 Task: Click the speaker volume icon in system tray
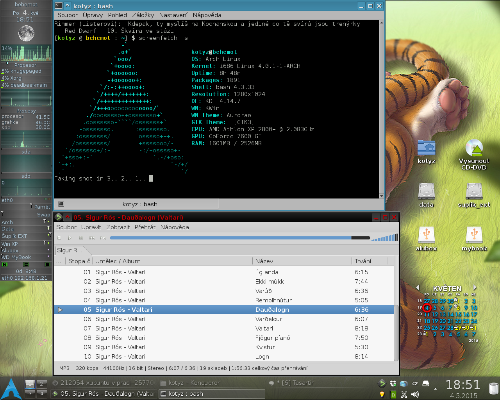click(x=415, y=394)
